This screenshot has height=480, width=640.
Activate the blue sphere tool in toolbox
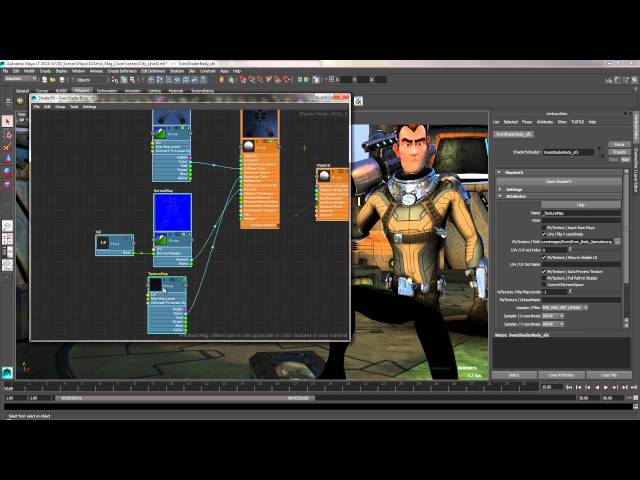(x=7, y=171)
